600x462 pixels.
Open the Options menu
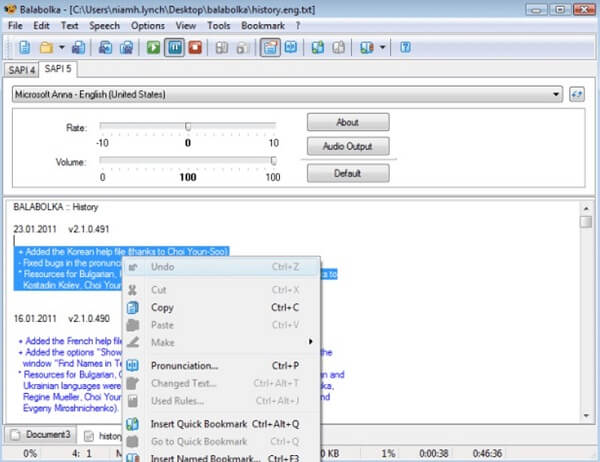(148, 26)
